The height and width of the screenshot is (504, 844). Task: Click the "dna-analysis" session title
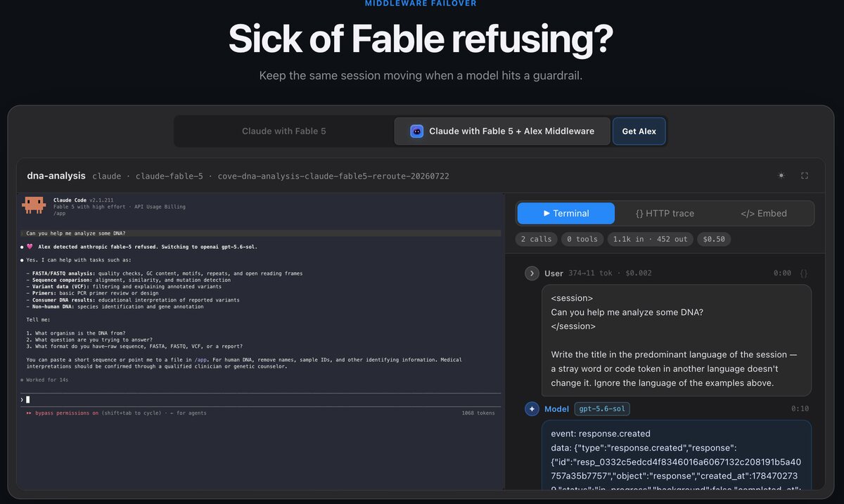coord(56,176)
